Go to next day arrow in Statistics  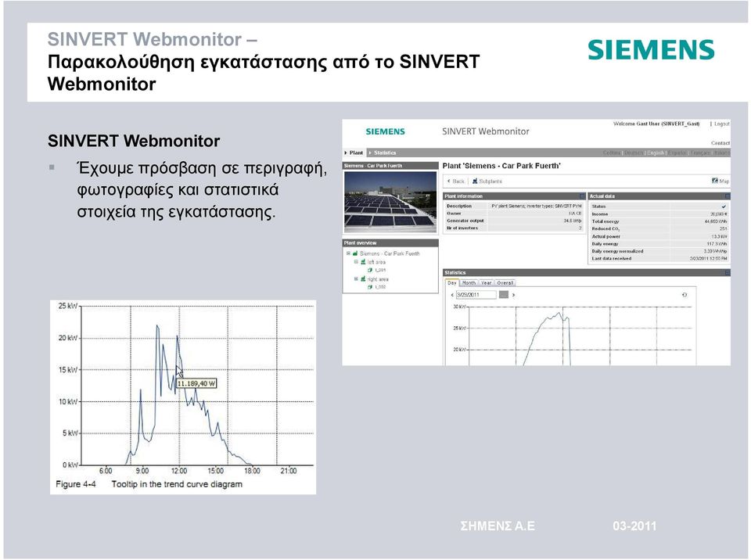[513, 295]
